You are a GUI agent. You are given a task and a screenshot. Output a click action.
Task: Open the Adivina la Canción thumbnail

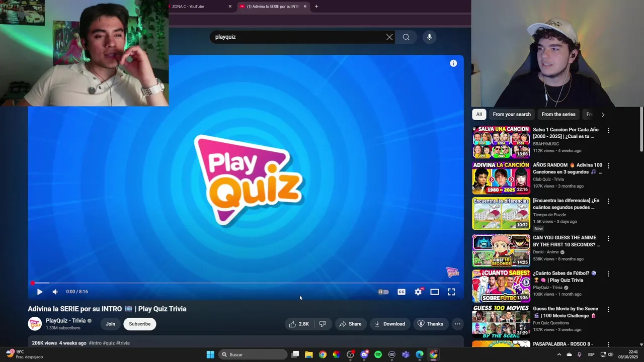point(501,178)
